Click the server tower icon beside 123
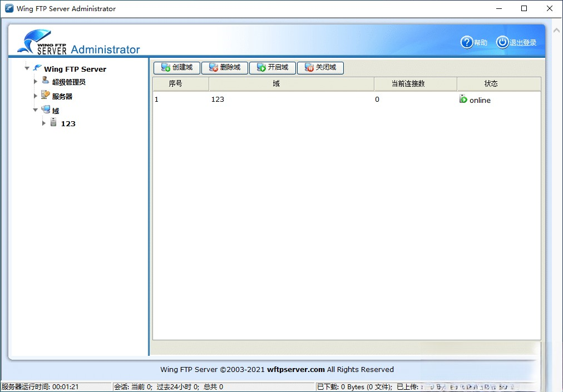The height and width of the screenshot is (392, 563). coord(53,122)
